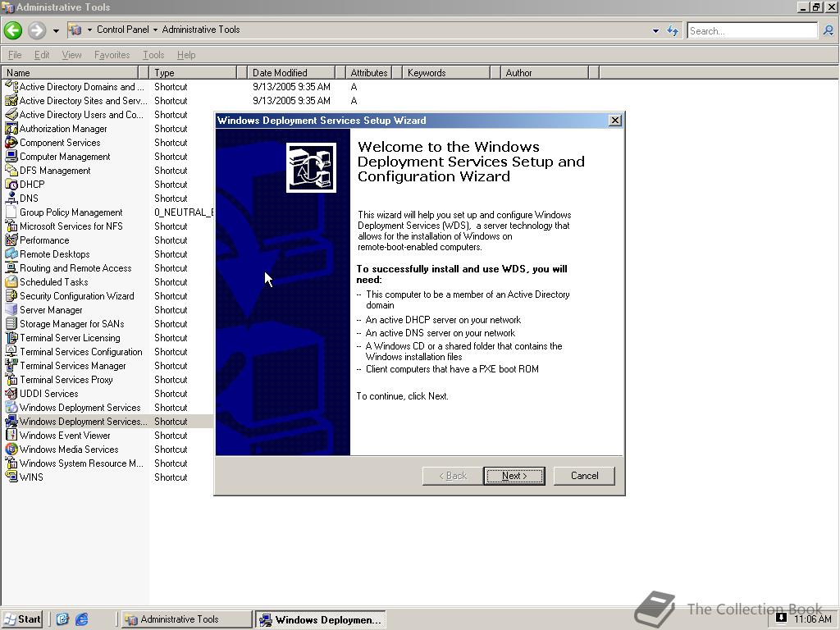Screen dimensions: 840x630
Task: Click Show Desktop quick launch icon
Action: pos(62,619)
